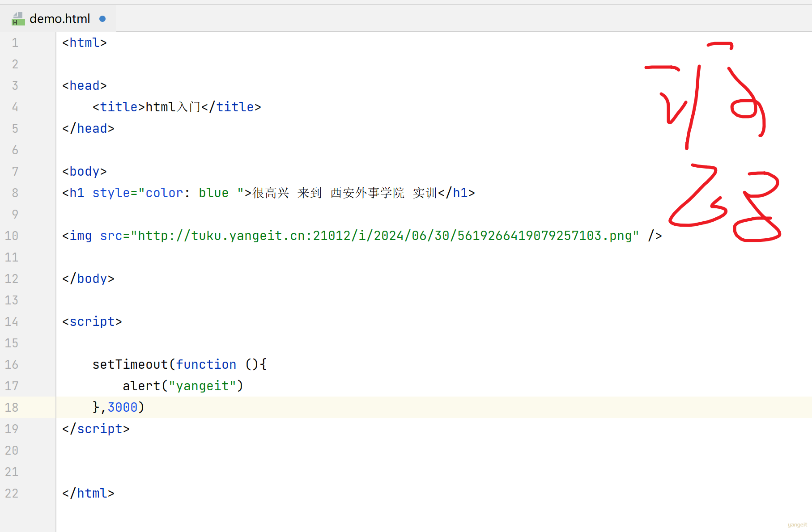Viewport: 812px width, 532px height.
Task: Click the opening <body> tag
Action: 85,172
